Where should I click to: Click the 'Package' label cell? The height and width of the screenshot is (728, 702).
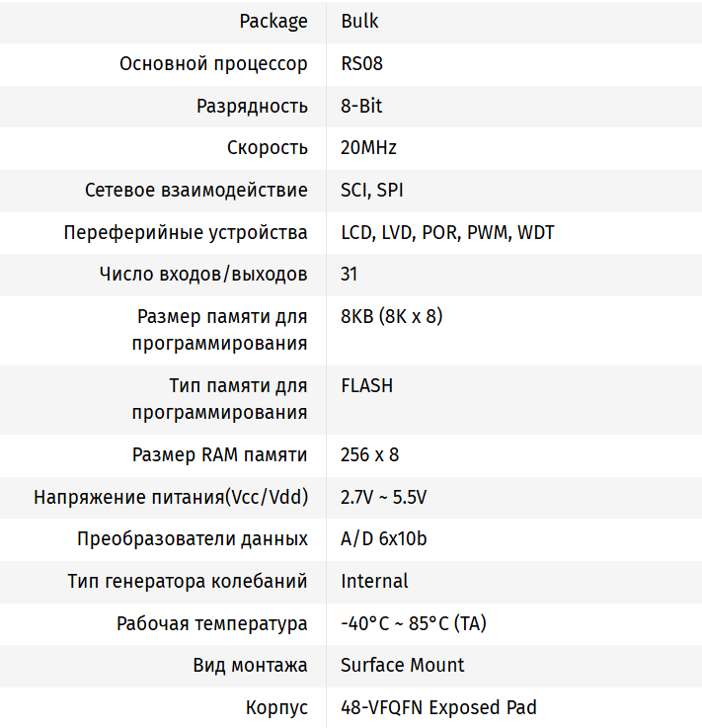tap(273, 21)
